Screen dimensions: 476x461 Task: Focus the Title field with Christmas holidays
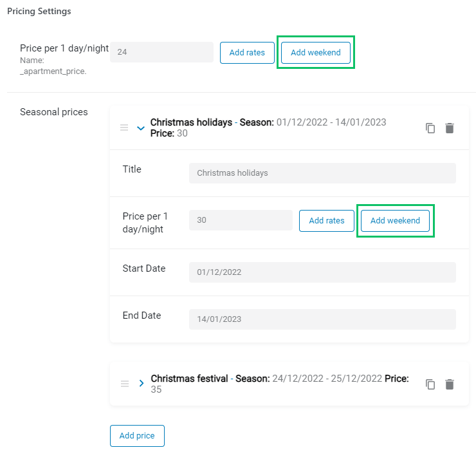[322, 173]
